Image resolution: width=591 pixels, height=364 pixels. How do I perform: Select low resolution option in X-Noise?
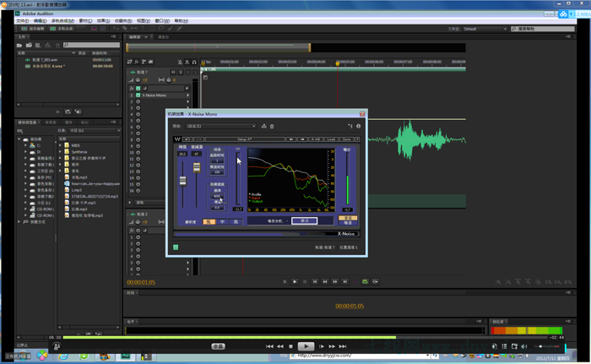(x=209, y=222)
